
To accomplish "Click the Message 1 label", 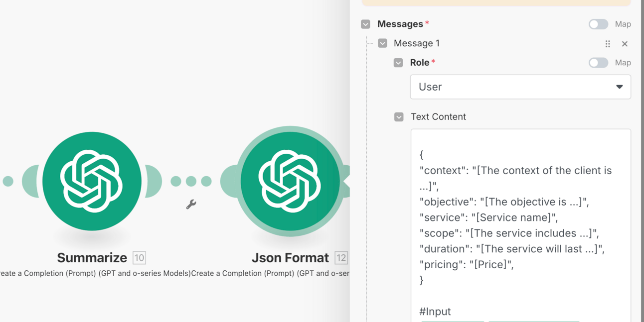I will tap(417, 43).
